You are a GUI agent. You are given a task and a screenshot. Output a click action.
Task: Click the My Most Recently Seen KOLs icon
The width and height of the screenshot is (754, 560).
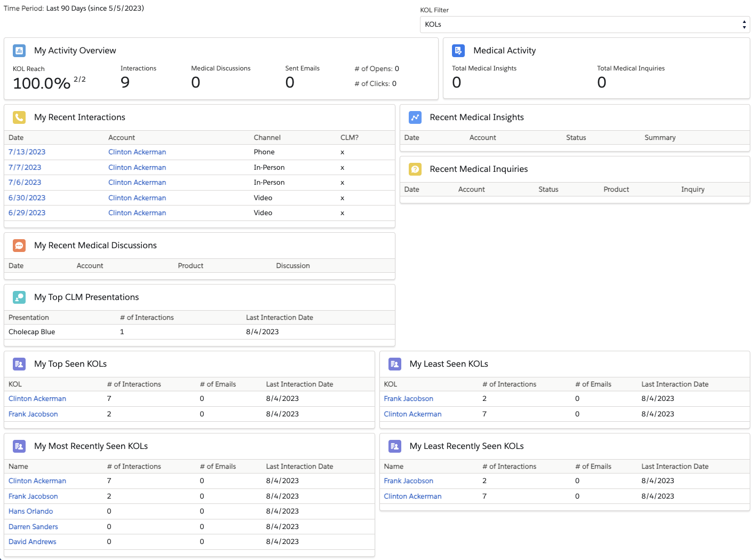click(19, 446)
